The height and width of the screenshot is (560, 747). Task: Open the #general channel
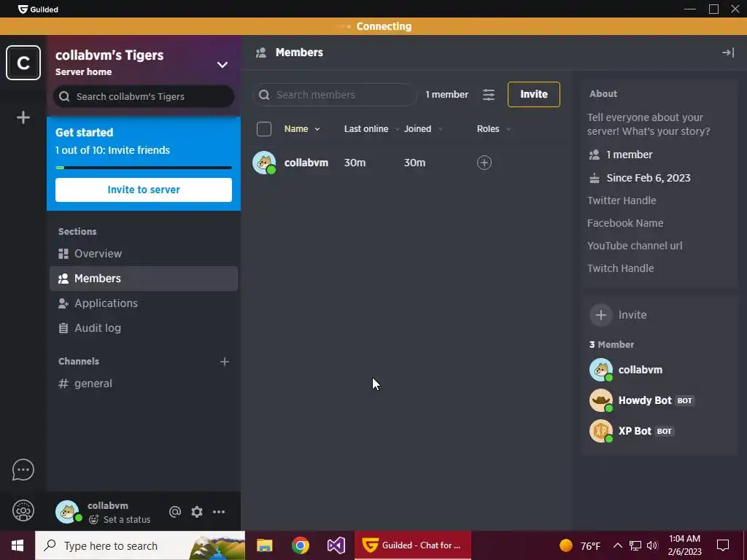click(144, 384)
